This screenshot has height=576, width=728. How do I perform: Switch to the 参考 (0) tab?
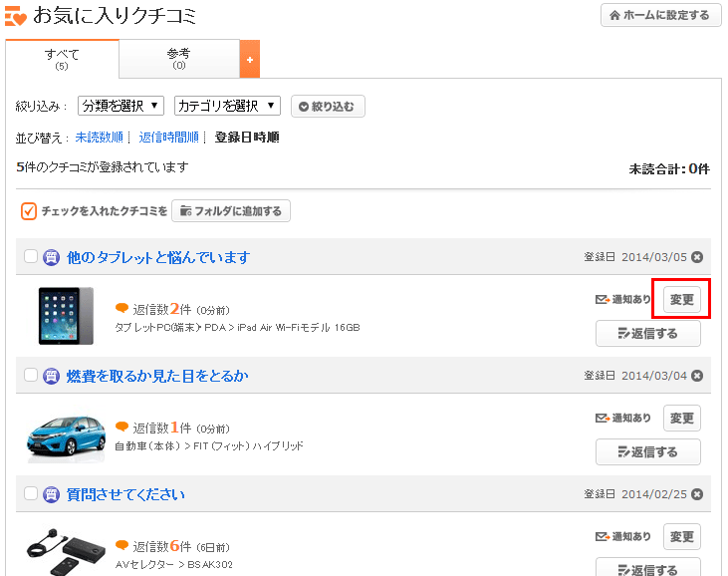(x=179, y=59)
